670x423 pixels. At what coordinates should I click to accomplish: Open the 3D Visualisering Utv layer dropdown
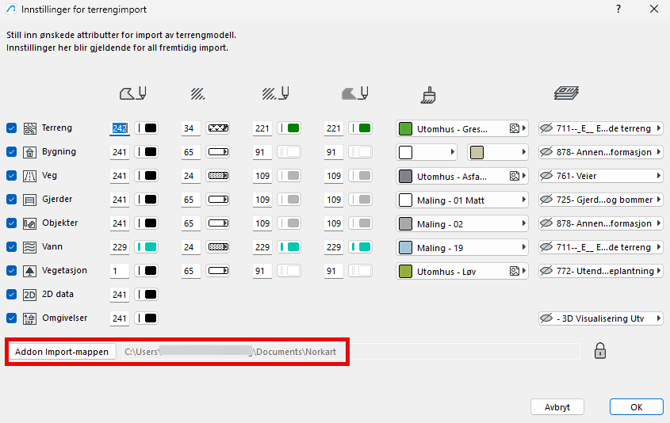pos(600,318)
